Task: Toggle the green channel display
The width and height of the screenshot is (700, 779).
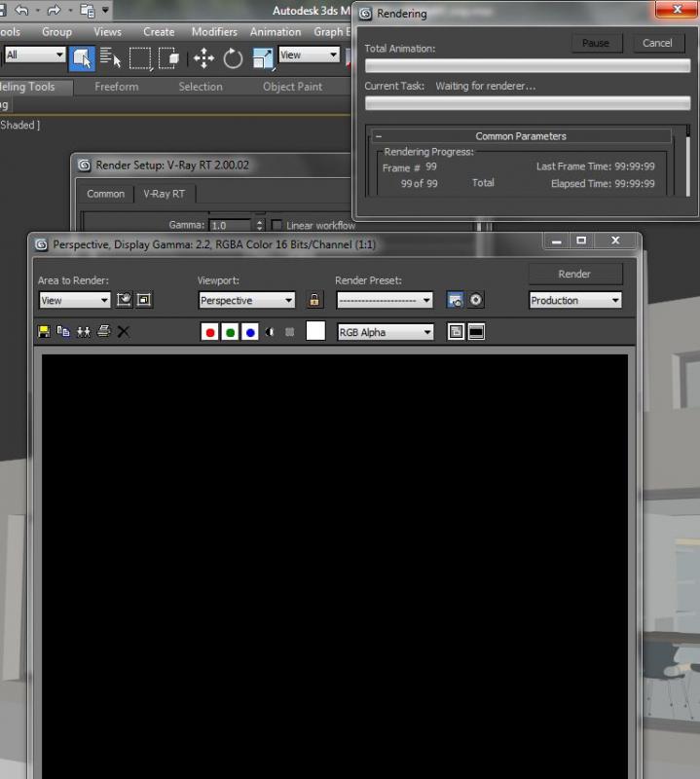Action: [230, 332]
